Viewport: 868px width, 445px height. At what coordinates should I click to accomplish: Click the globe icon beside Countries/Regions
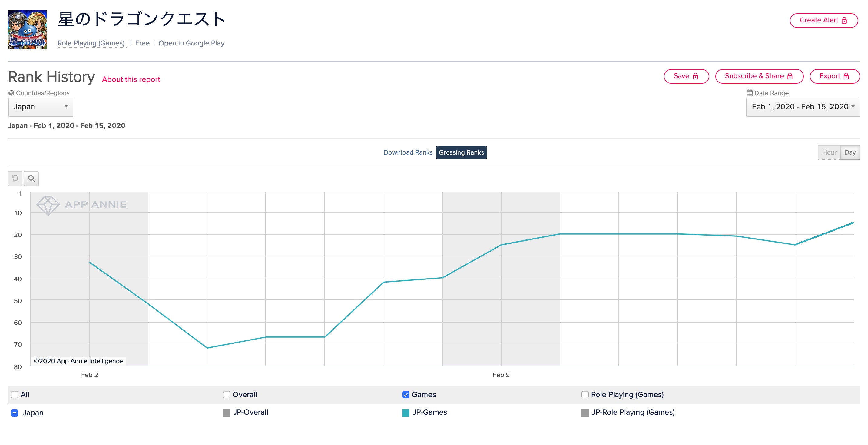click(12, 93)
